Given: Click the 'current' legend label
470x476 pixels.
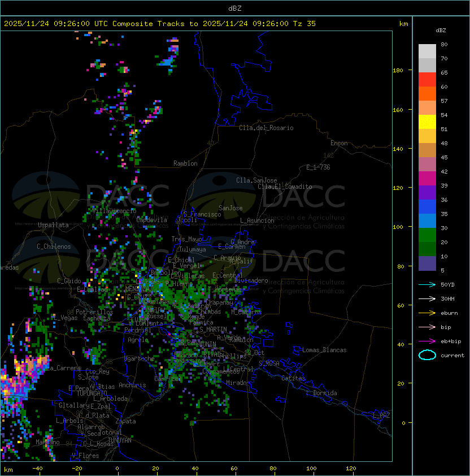Looking at the screenshot, I should (x=452, y=356).
